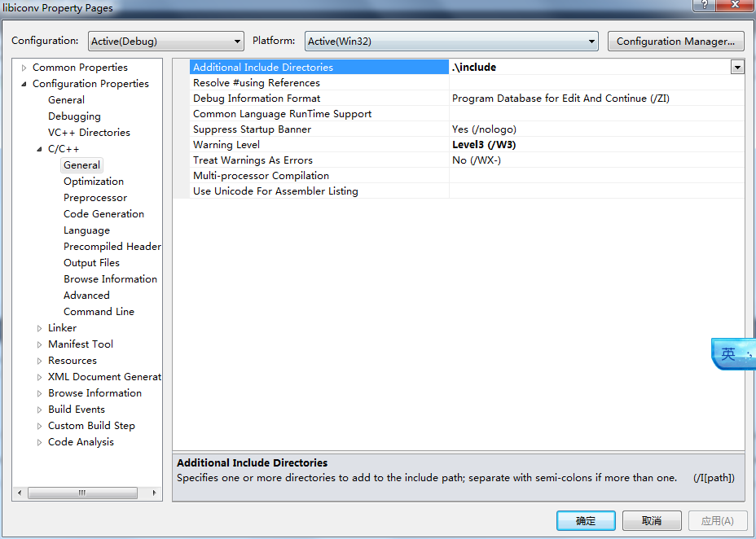The width and height of the screenshot is (756, 539).
Task: Click the 取消 button
Action: click(652, 520)
